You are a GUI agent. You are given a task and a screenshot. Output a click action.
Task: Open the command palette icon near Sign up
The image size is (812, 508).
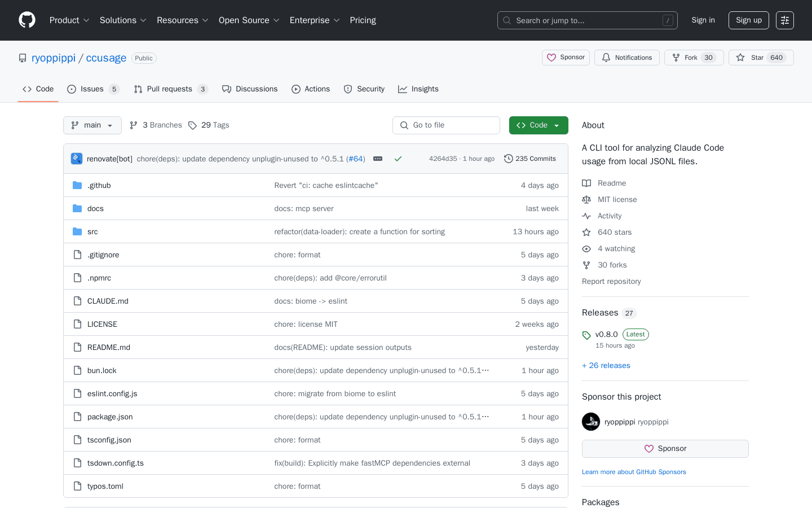point(785,20)
